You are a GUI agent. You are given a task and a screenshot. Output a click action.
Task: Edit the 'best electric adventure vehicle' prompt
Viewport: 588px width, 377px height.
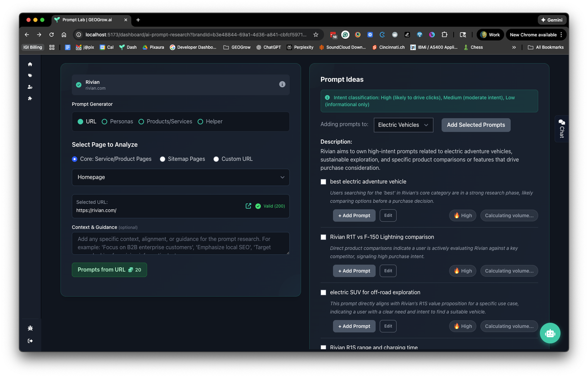click(x=388, y=215)
